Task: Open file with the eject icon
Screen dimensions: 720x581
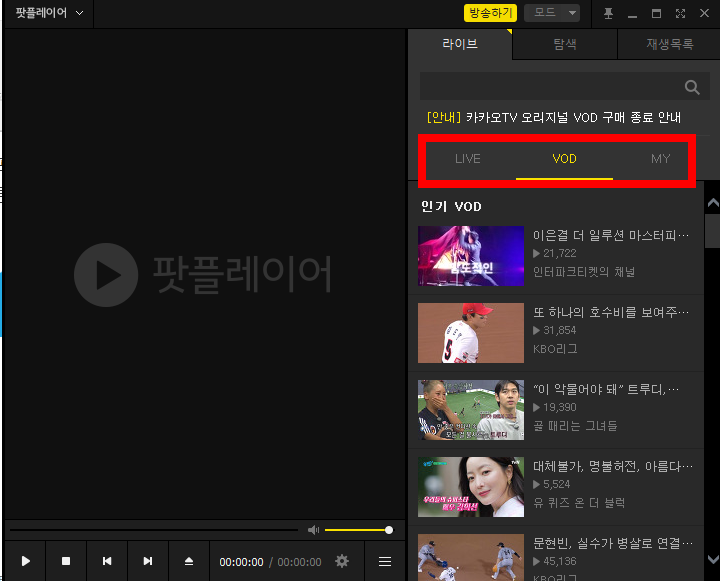Action: (x=189, y=561)
